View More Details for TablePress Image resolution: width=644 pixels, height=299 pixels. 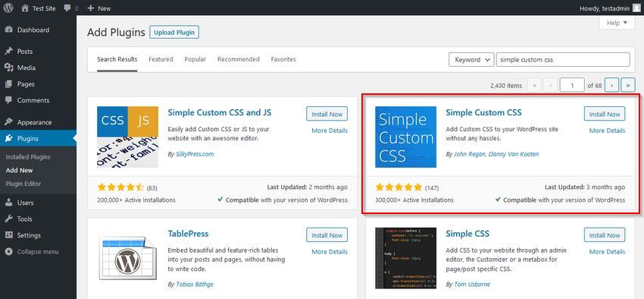(x=330, y=252)
